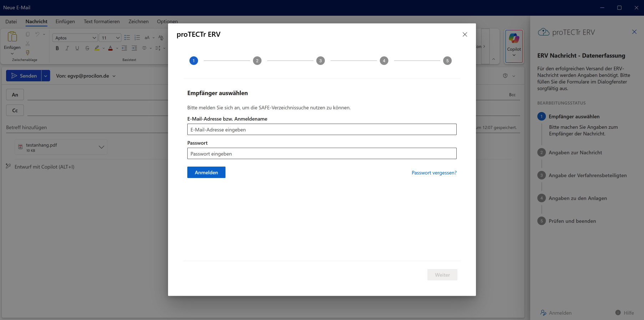
Task: Insert a numbered list
Action: pyautogui.click(x=137, y=38)
